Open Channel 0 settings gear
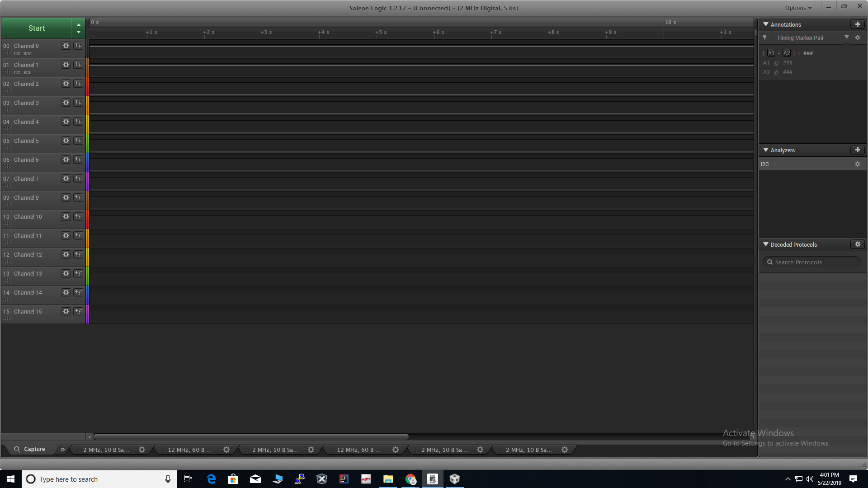868x488 pixels. coord(66,46)
